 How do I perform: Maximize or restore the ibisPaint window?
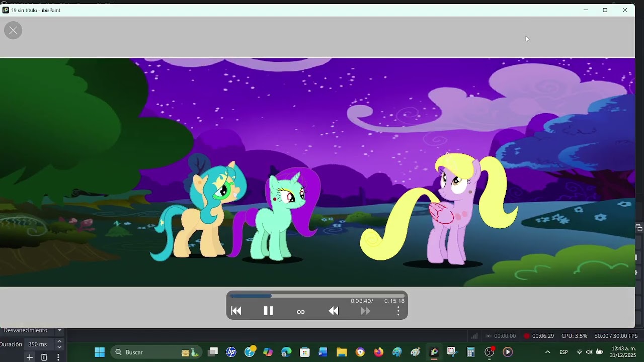click(x=605, y=10)
